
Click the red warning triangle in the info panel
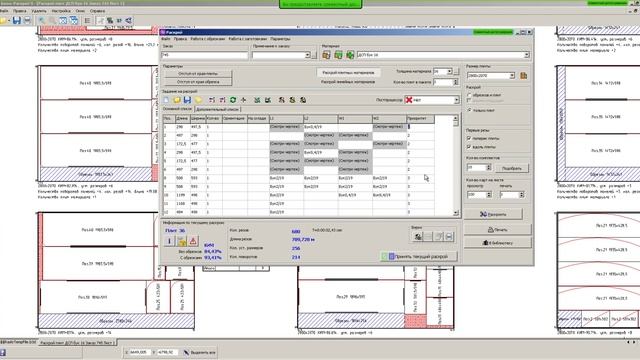pos(193,241)
